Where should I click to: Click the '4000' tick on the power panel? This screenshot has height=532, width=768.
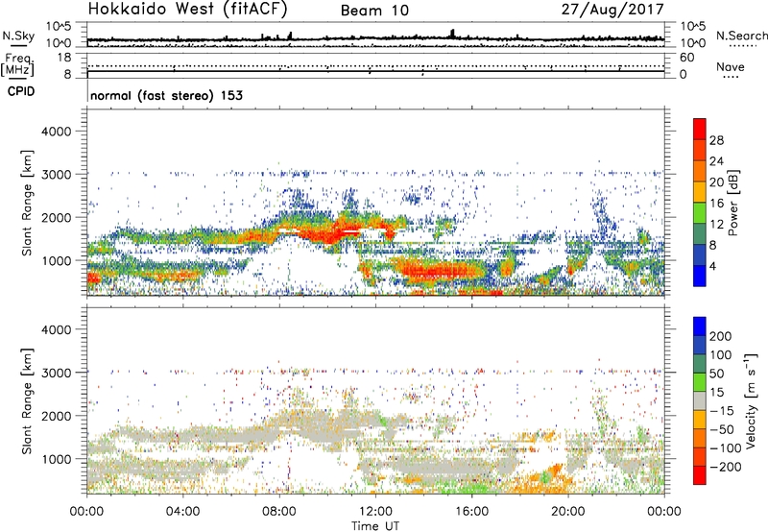pyautogui.click(x=56, y=132)
